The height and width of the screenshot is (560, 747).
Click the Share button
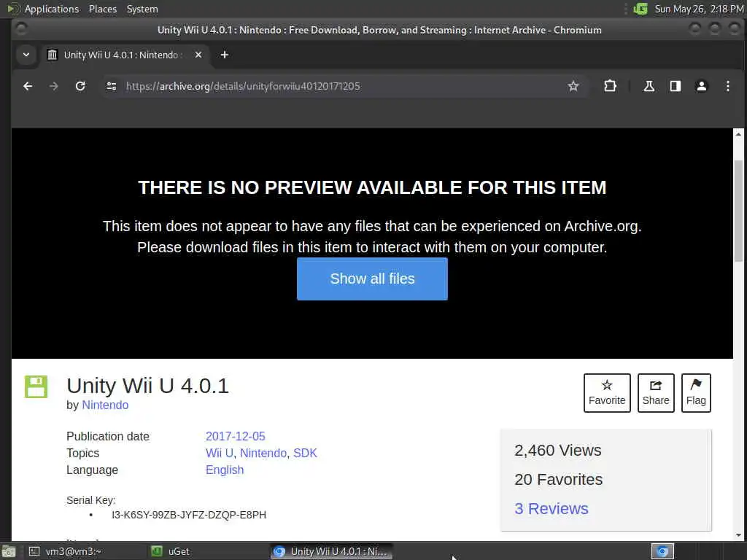tap(656, 393)
